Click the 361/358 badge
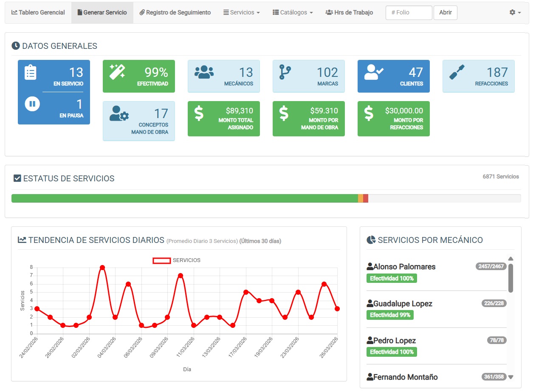This screenshot has width=533, height=392. pos(494,377)
